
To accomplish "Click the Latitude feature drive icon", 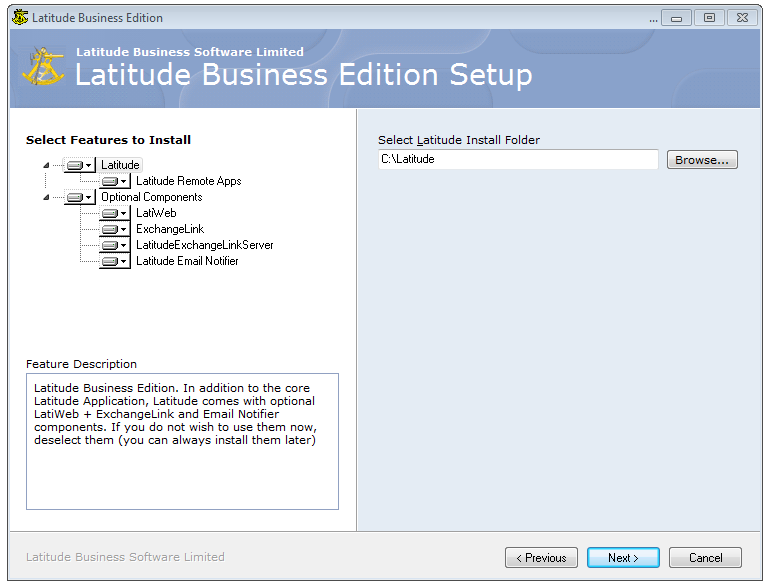I will [x=79, y=165].
